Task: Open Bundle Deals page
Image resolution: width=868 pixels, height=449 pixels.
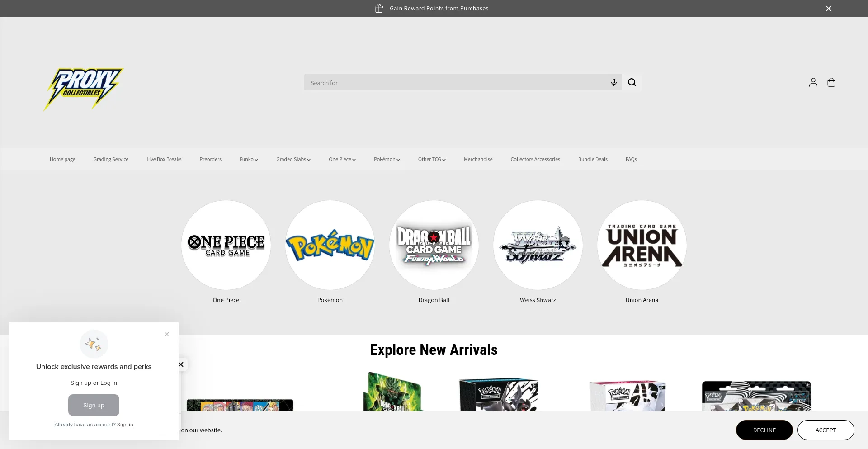Action: tap(593, 159)
